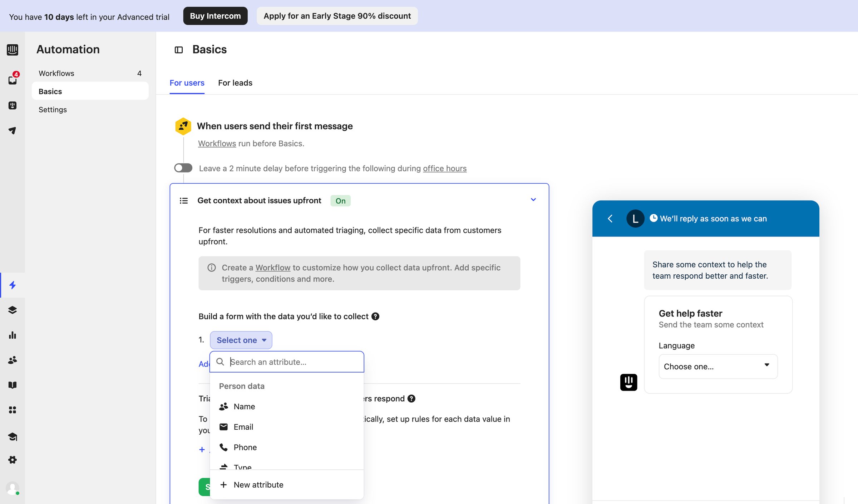The image size is (858, 504).
Task: Toggle the 2 minute delay switch
Action: pyautogui.click(x=183, y=168)
